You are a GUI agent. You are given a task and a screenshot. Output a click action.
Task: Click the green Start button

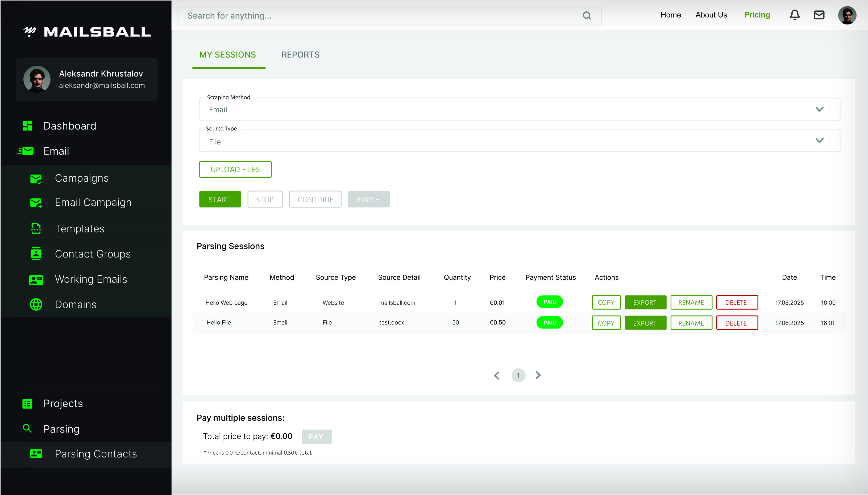point(220,199)
